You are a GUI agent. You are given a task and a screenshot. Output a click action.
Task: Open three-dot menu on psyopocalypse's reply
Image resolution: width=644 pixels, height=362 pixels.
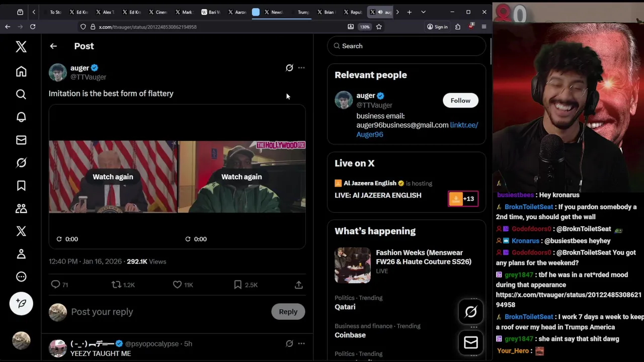pyautogui.click(x=301, y=344)
